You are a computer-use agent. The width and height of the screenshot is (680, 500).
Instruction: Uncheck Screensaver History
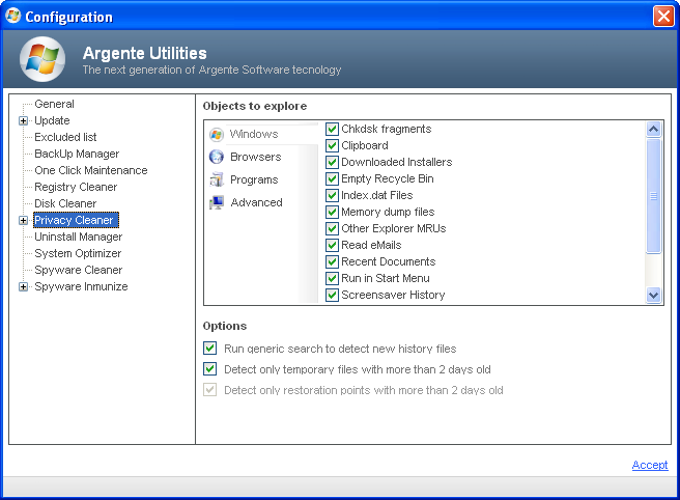tap(332, 295)
